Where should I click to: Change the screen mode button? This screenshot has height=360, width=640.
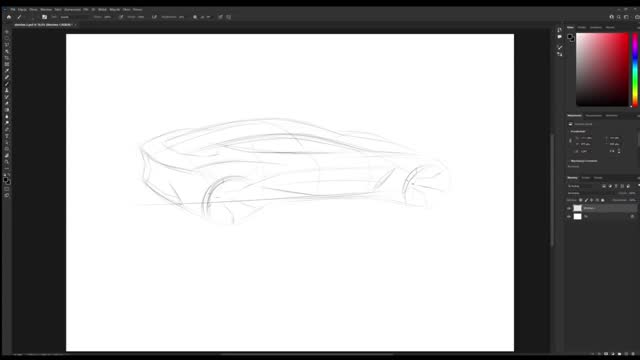pyautogui.click(x=7, y=196)
